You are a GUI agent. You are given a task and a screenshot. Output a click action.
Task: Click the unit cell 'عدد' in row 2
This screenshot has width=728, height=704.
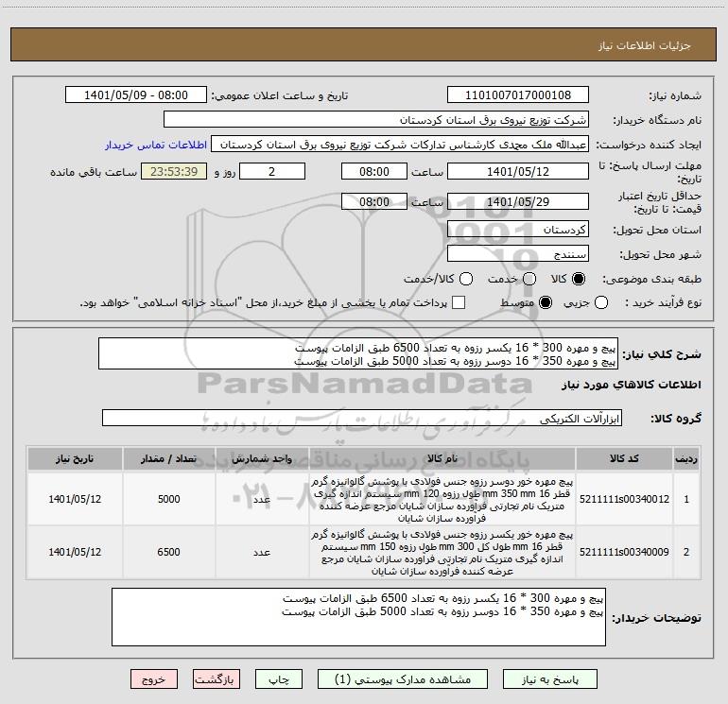(x=262, y=552)
